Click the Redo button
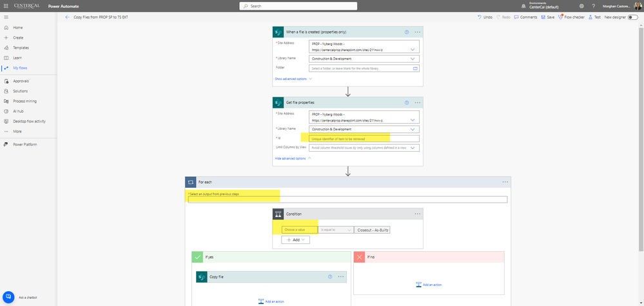This screenshot has height=306, width=644. tap(503, 17)
